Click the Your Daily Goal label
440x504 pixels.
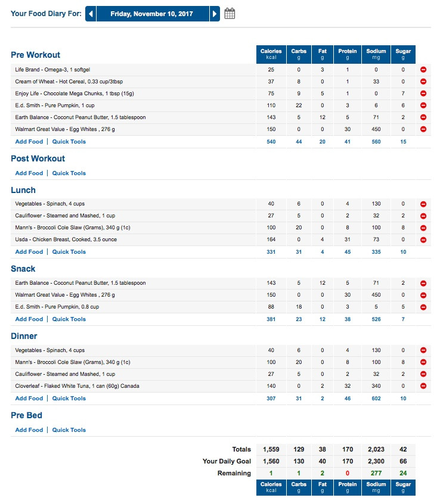227,462
